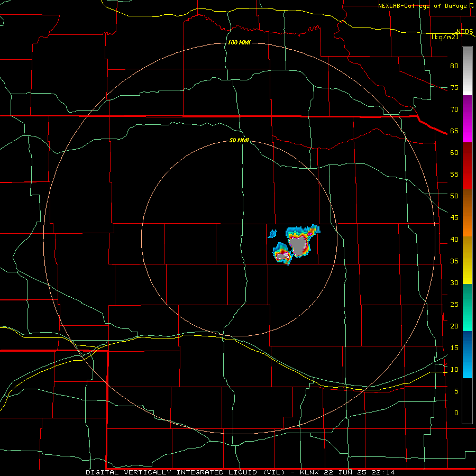Click the 5 value on the VIL scale

[x=456, y=391]
